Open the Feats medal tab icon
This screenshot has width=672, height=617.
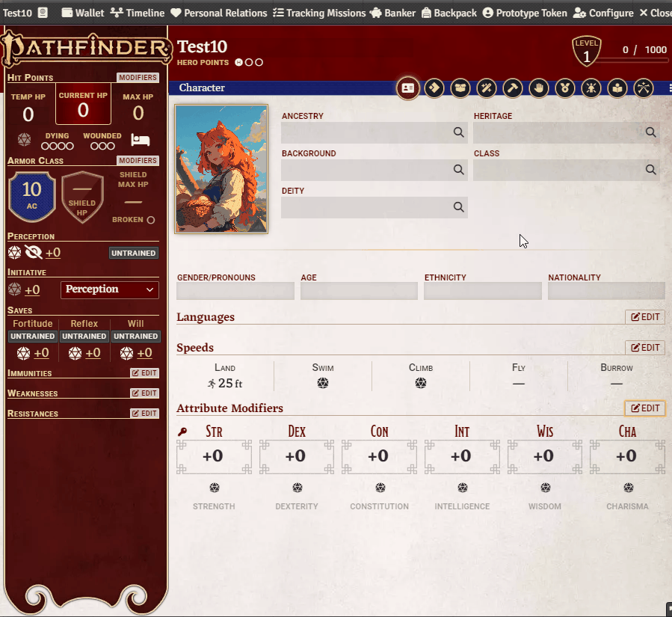tap(565, 88)
